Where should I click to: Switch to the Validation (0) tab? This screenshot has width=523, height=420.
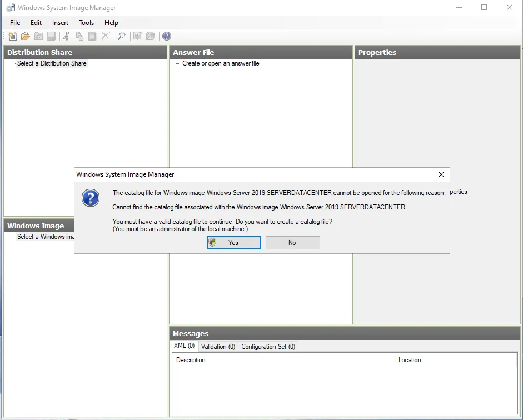[x=218, y=347]
